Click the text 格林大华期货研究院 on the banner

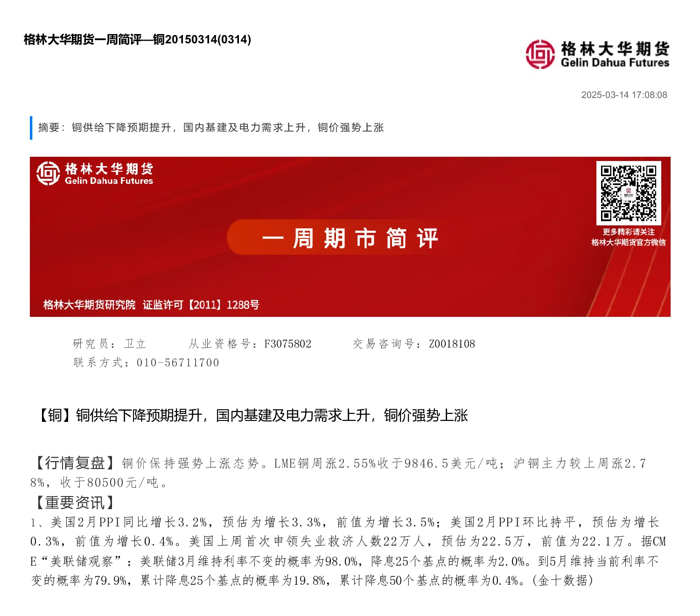tap(89, 305)
